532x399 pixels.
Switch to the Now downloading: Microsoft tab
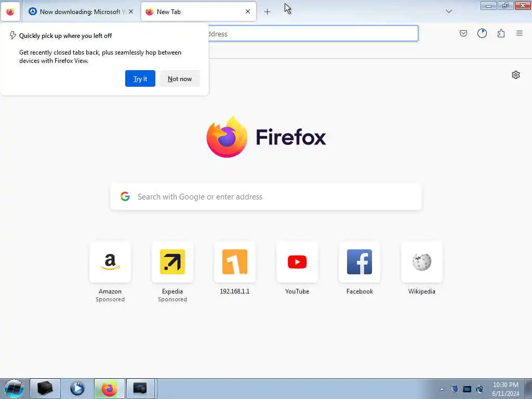point(81,12)
